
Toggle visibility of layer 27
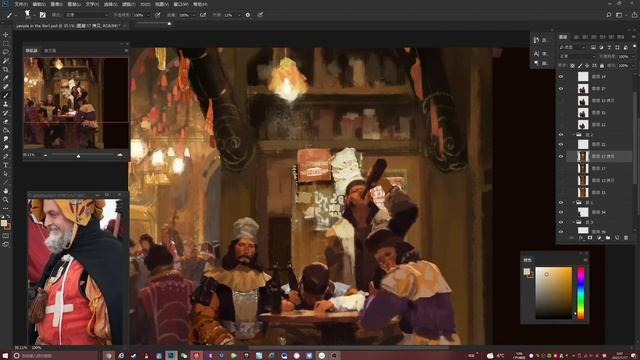pos(561,88)
